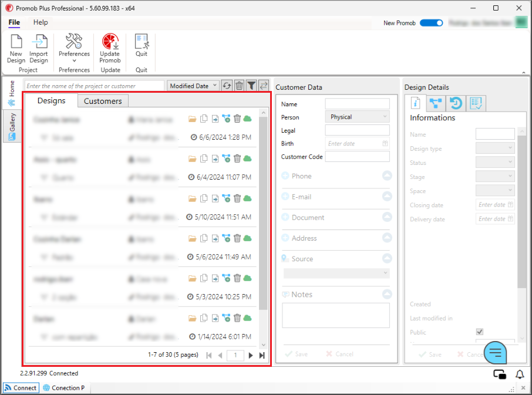Viewport: 532px width, 395px height.
Task: Open the Status dropdown
Action: [495, 162]
